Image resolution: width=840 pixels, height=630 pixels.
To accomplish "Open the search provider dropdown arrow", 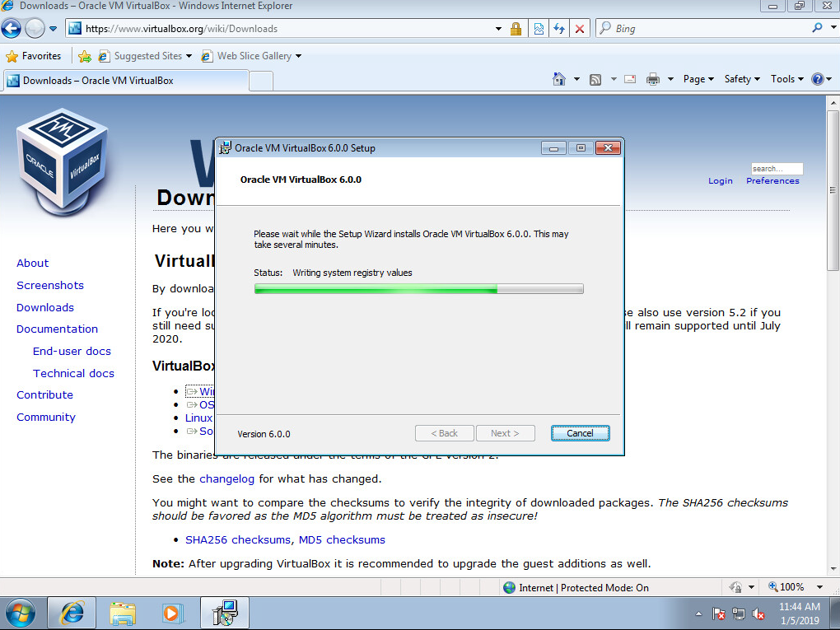I will (833, 27).
